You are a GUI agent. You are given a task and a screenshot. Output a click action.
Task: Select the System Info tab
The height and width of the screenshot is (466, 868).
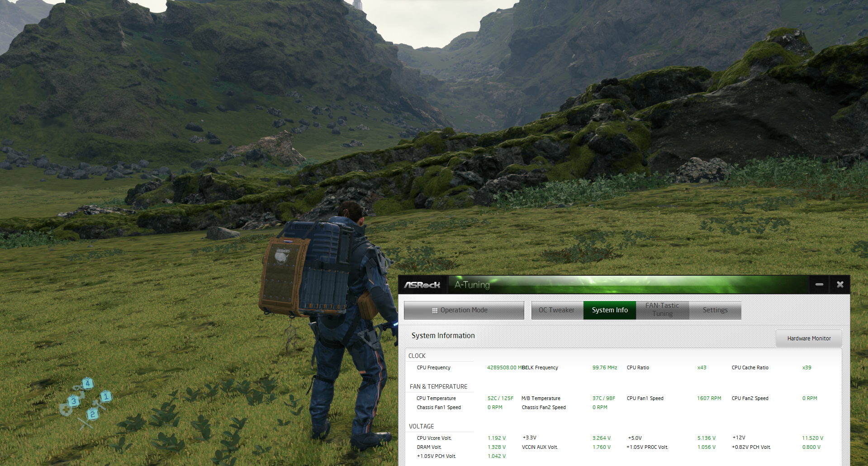[610, 310]
